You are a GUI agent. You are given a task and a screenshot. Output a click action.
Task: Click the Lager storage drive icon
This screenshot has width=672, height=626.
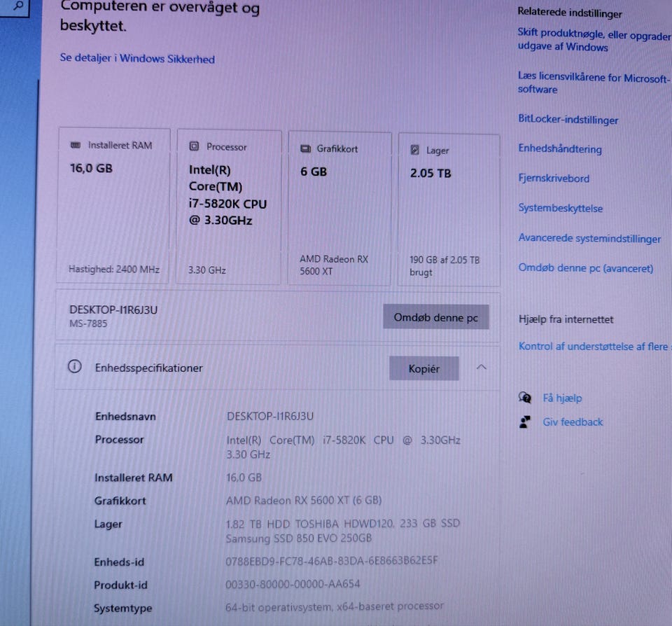pos(415,150)
